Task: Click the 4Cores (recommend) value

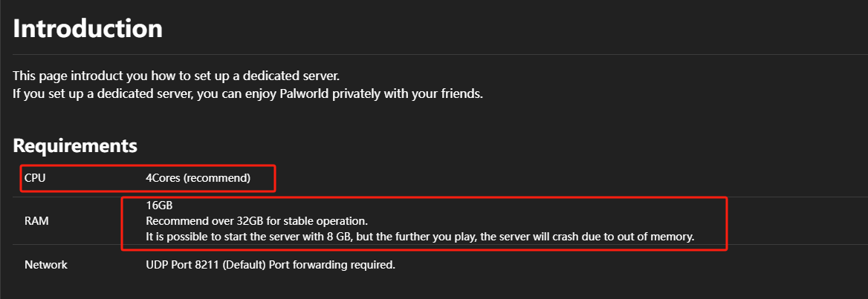Action: pos(198,179)
